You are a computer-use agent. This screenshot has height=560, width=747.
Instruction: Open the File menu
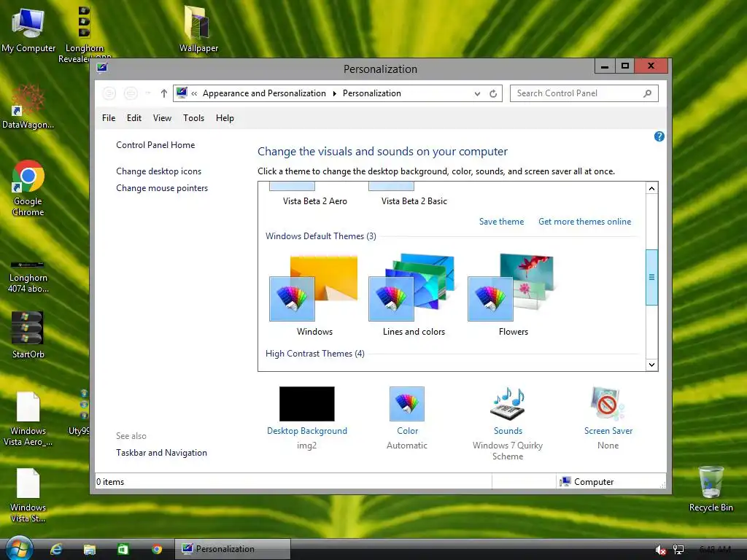pyautogui.click(x=109, y=118)
